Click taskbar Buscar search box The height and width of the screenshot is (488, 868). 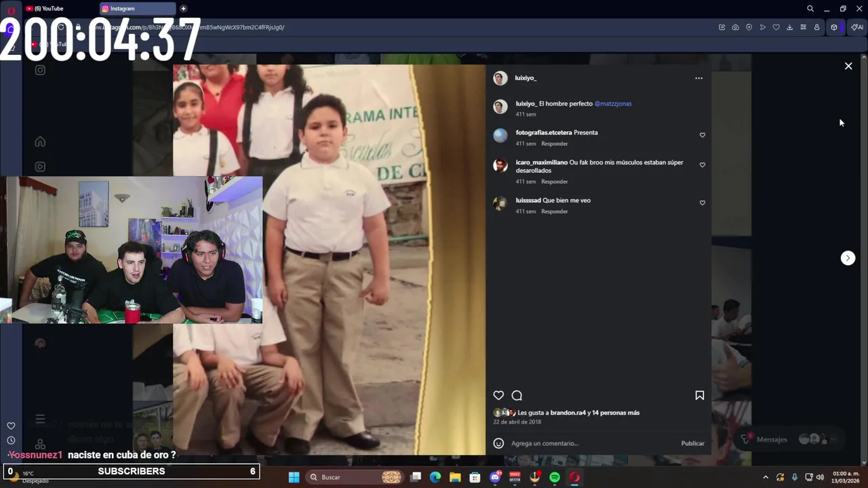point(356,477)
